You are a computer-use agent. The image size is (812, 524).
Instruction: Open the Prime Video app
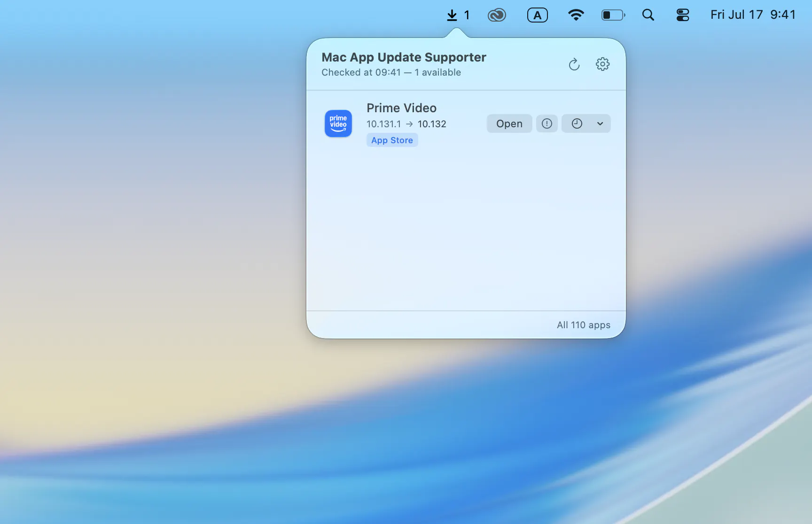tap(509, 123)
